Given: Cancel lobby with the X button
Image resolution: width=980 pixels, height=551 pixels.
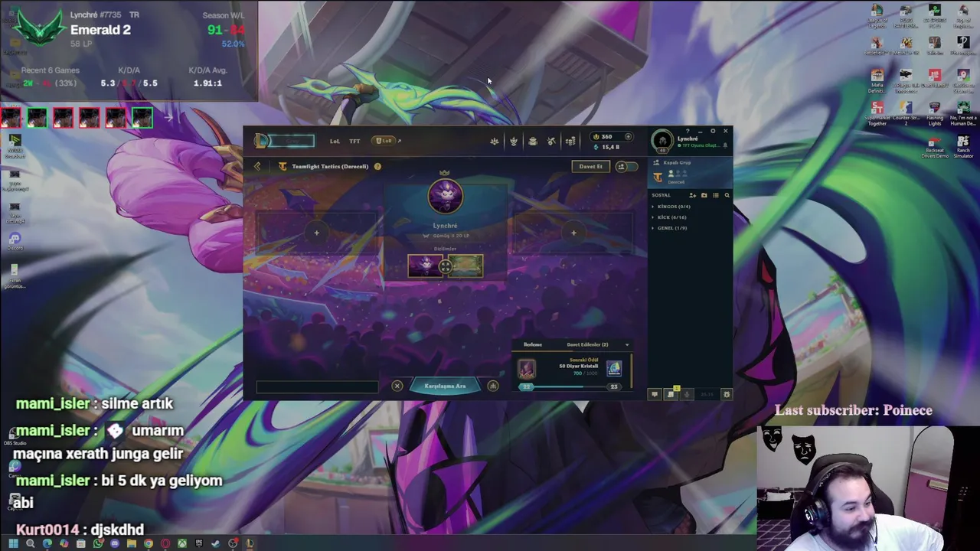Looking at the screenshot, I should tap(397, 386).
